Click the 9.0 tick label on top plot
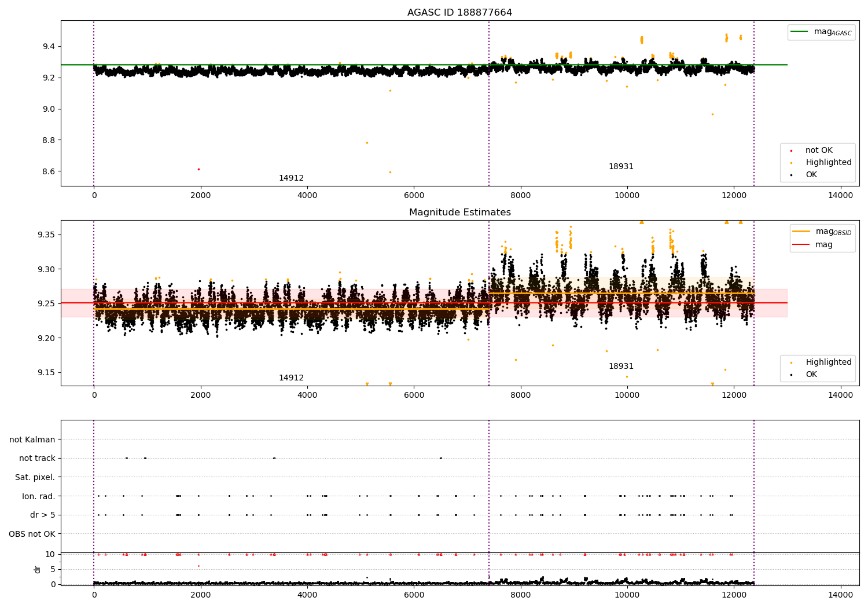868x608 pixels. (49, 109)
